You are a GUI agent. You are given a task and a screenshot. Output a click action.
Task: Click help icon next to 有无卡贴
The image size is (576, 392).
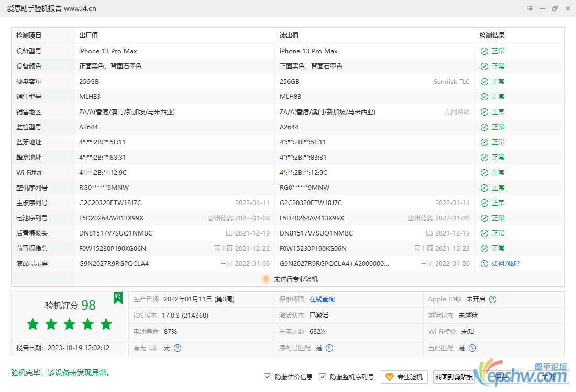tap(178, 348)
